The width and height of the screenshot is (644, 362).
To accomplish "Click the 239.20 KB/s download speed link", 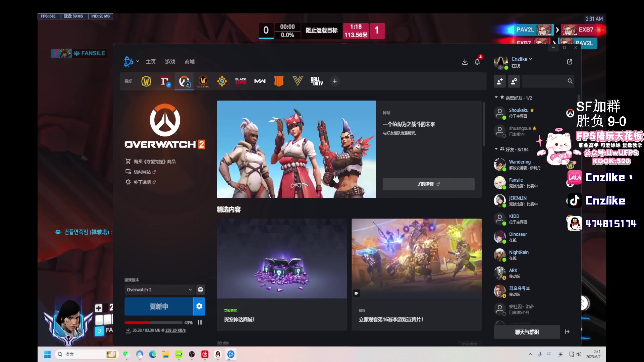I will click(x=175, y=330).
